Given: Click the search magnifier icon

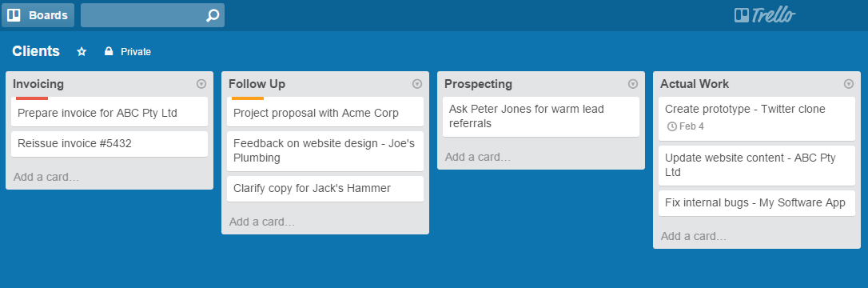Looking at the screenshot, I should pyautogui.click(x=213, y=15).
